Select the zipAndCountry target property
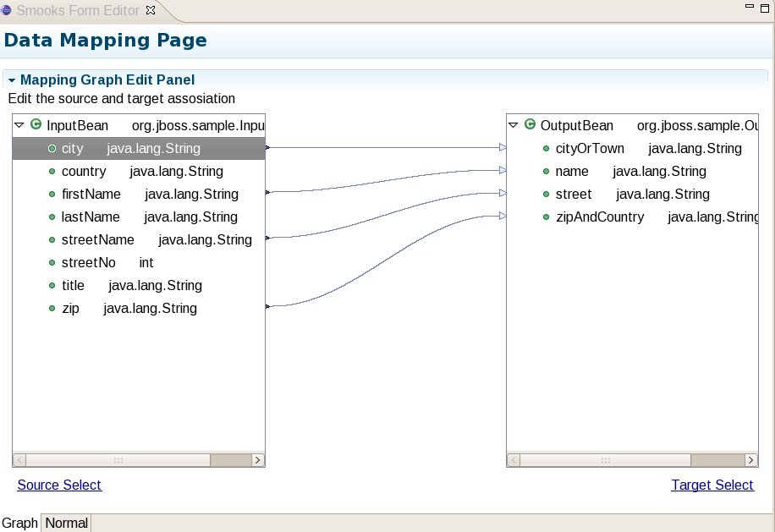Image resolution: width=775 pixels, height=532 pixels. [633, 217]
